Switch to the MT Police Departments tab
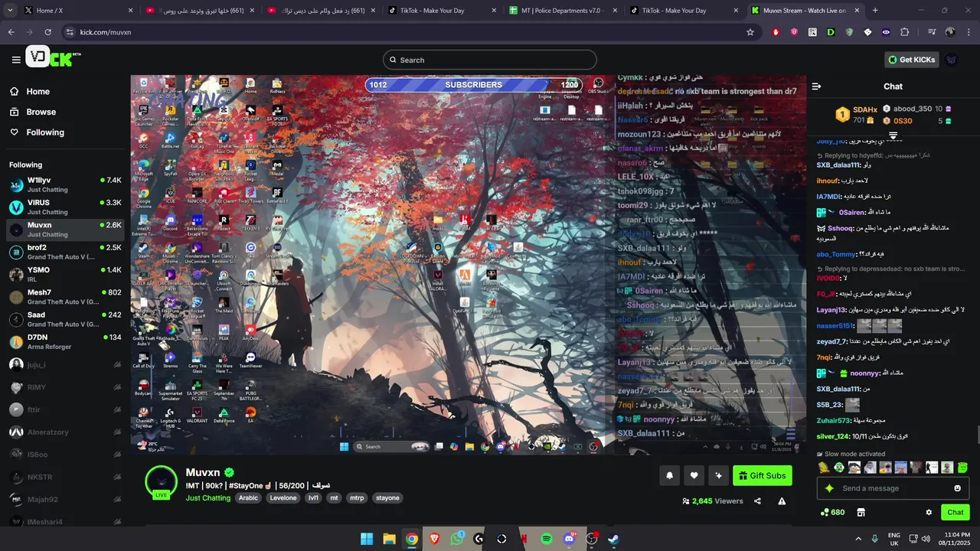Viewport: 980px width, 551px height. click(563, 11)
